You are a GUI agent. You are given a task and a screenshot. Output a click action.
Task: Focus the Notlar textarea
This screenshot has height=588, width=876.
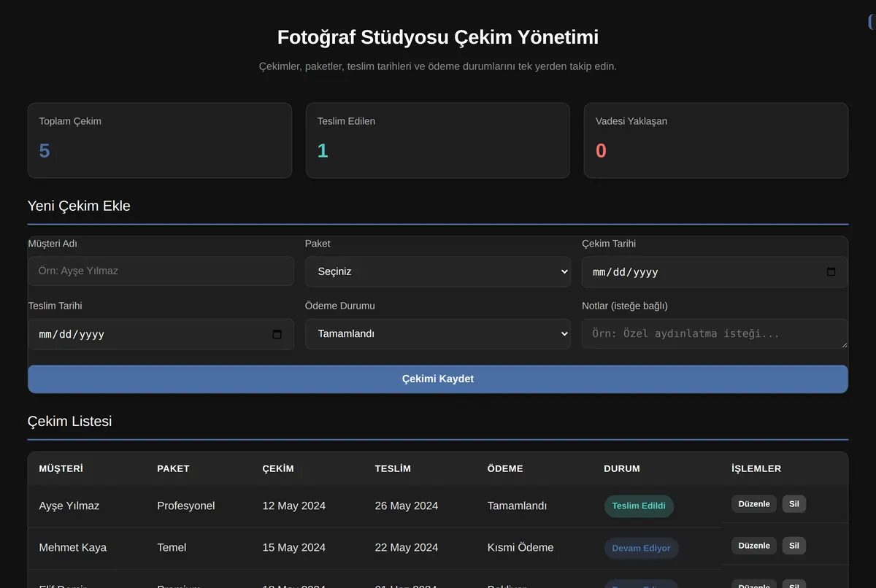click(x=715, y=333)
